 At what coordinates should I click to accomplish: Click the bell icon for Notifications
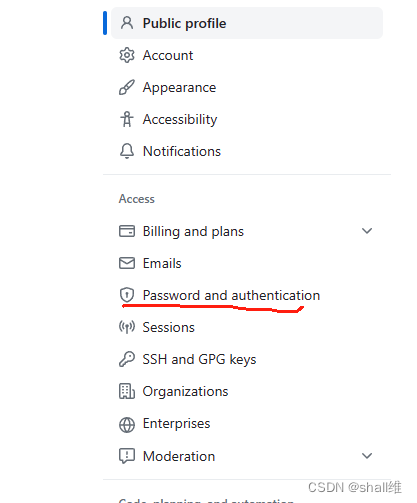[x=127, y=151]
